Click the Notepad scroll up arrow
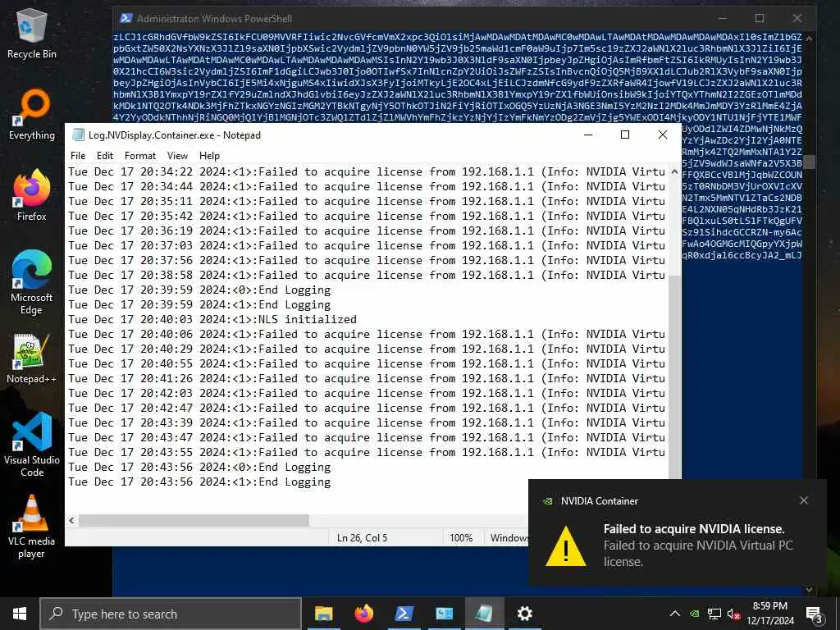This screenshot has width=840, height=630. pos(674,171)
